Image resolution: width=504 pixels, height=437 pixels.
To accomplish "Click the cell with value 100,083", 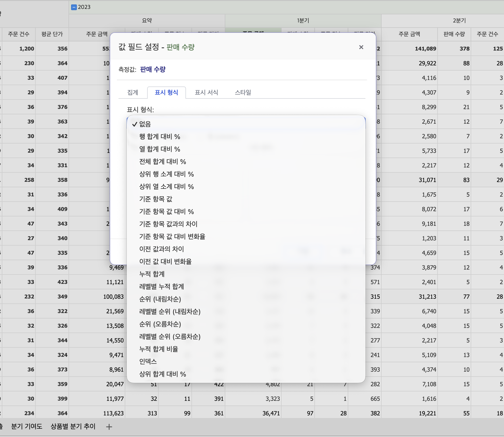I will (x=97, y=297).
